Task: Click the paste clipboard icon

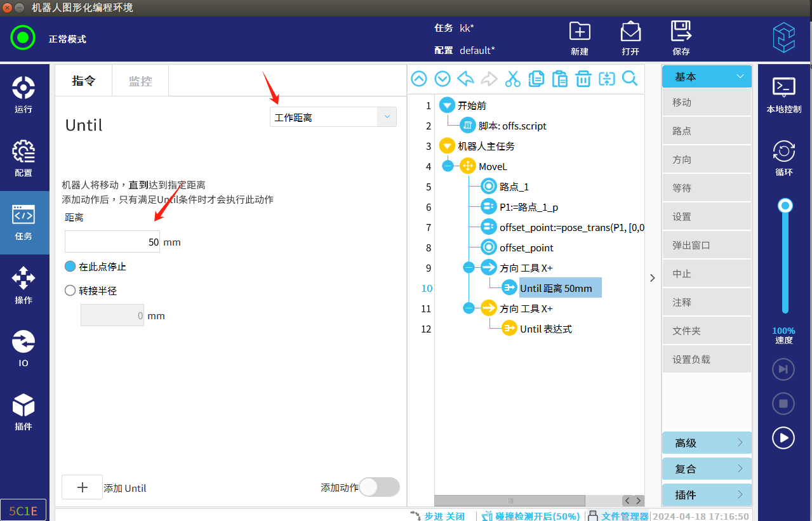Action: click(559, 79)
